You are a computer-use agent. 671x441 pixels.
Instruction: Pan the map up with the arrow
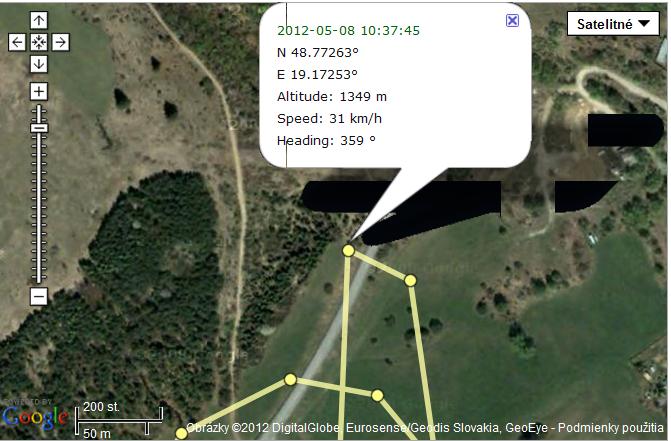pyautogui.click(x=39, y=20)
